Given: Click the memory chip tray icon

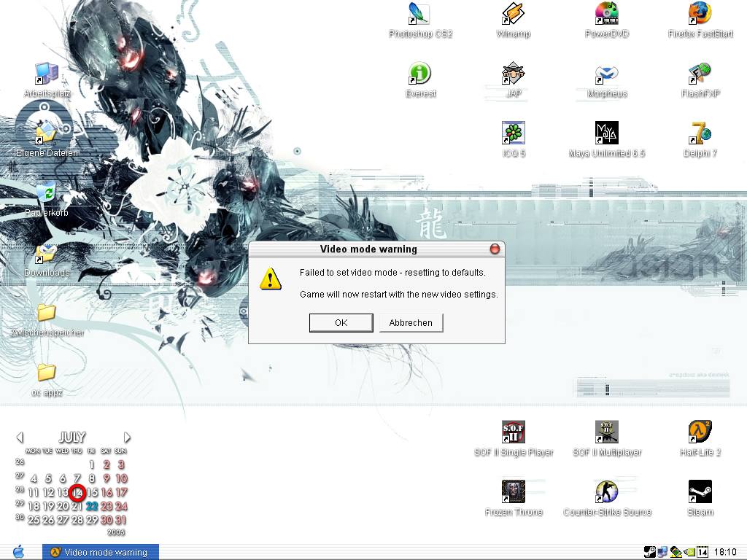Looking at the screenshot, I should coord(676,553).
